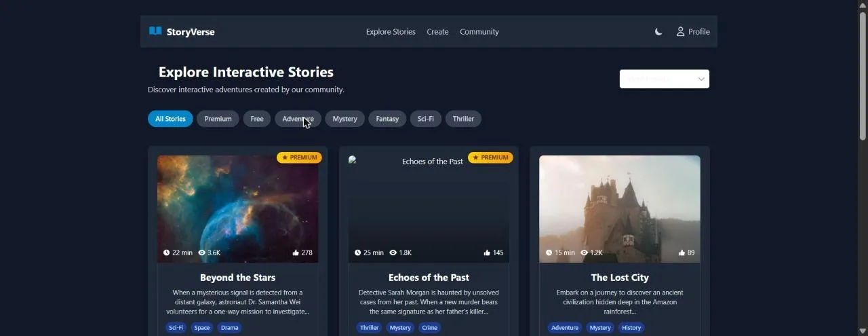
Task: Select the All Stories filter
Action: [170, 119]
